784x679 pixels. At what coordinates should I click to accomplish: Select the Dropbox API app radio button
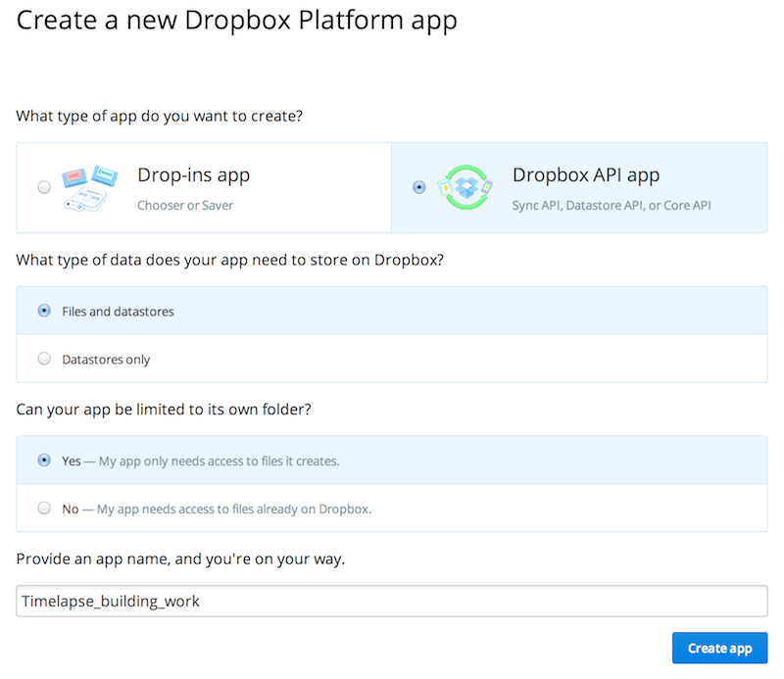tap(419, 187)
